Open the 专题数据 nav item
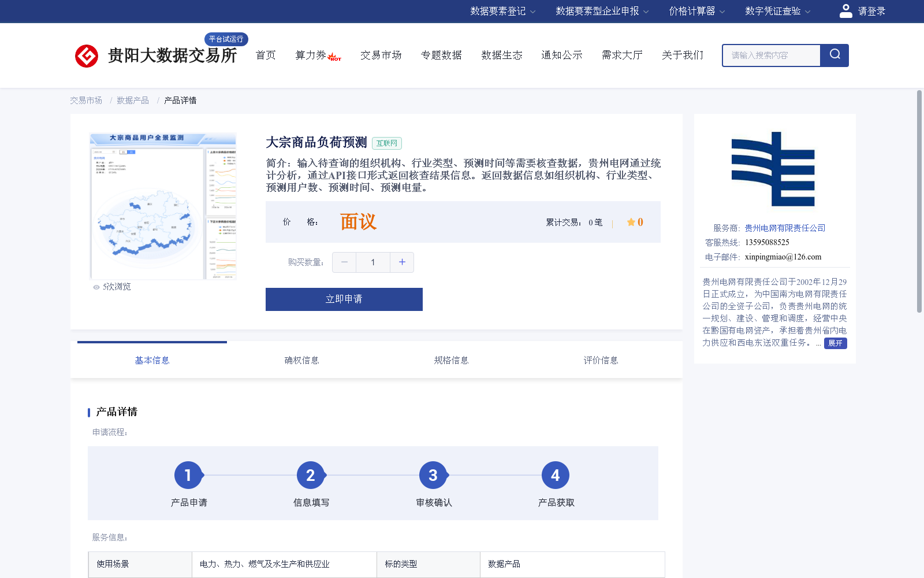 point(441,55)
